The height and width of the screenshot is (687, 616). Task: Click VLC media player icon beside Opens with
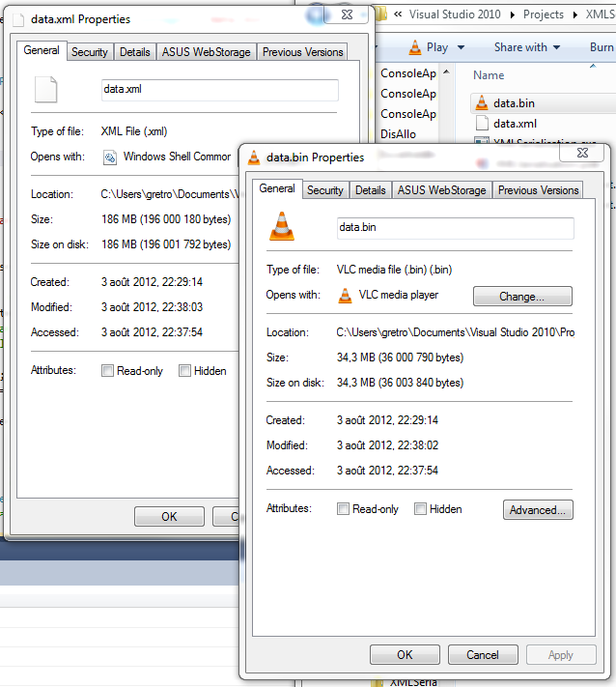coord(345,296)
